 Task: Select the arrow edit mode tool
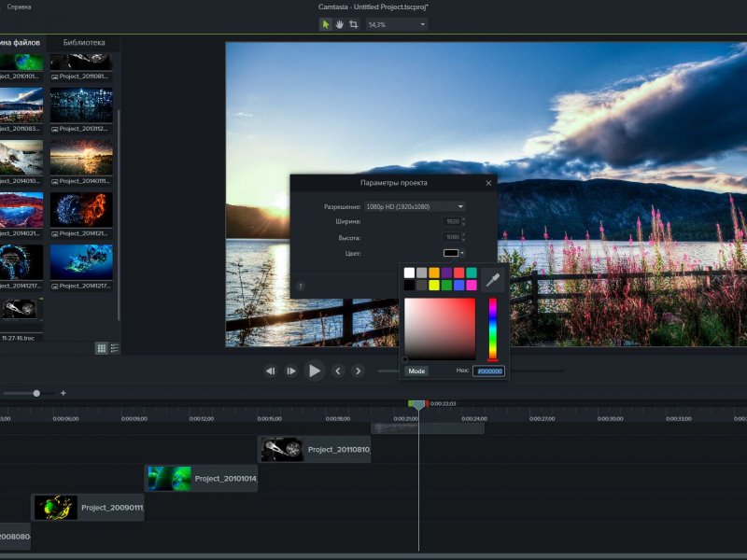(325, 24)
